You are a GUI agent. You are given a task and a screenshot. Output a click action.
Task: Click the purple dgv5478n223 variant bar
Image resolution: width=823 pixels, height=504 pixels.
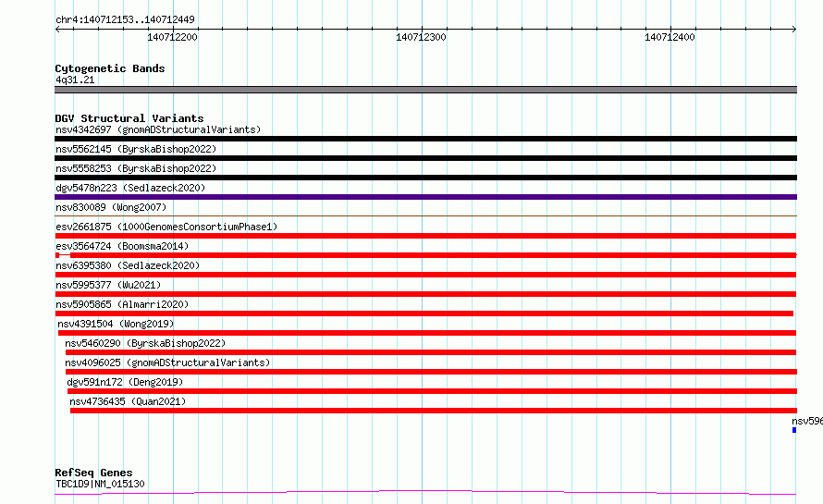[425, 197]
